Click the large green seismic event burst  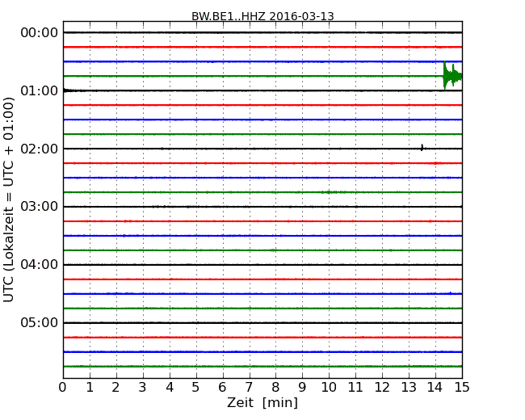pos(452,76)
